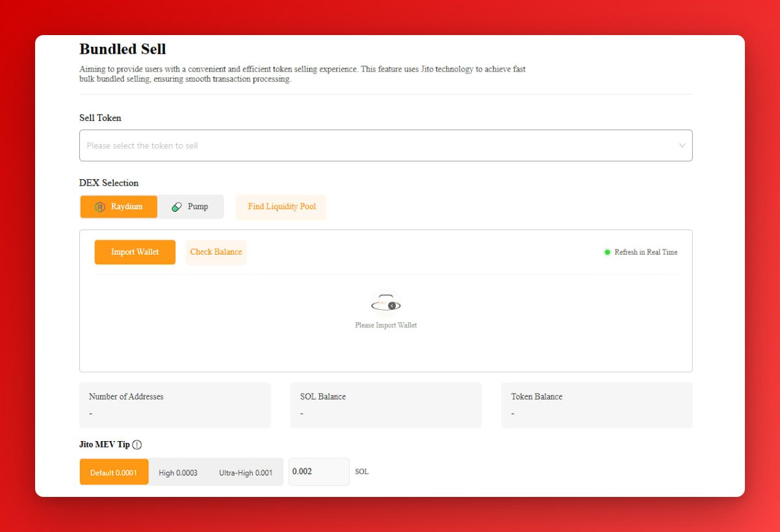Image resolution: width=780 pixels, height=532 pixels.
Task: Click the Pump pill icon
Action: (176, 207)
